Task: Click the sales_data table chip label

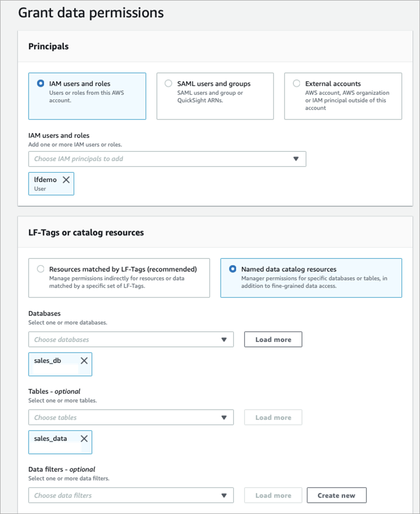Action: click(x=50, y=439)
